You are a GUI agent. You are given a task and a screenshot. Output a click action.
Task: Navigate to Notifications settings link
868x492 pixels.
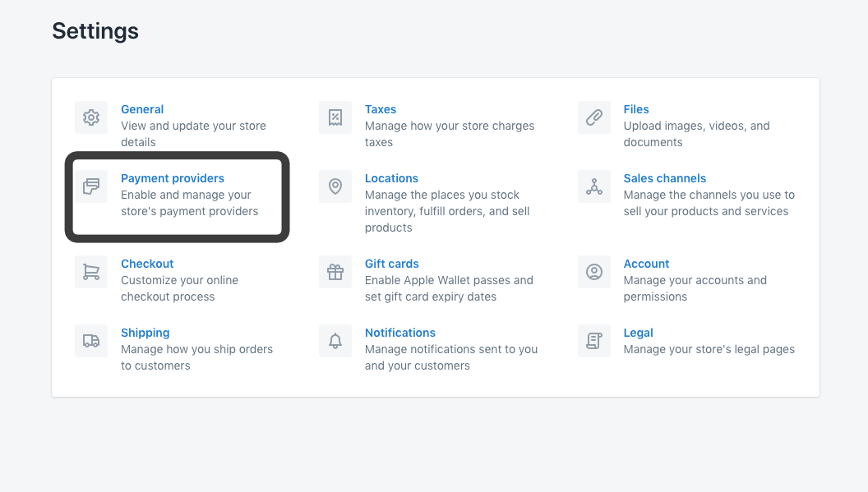[x=400, y=333]
